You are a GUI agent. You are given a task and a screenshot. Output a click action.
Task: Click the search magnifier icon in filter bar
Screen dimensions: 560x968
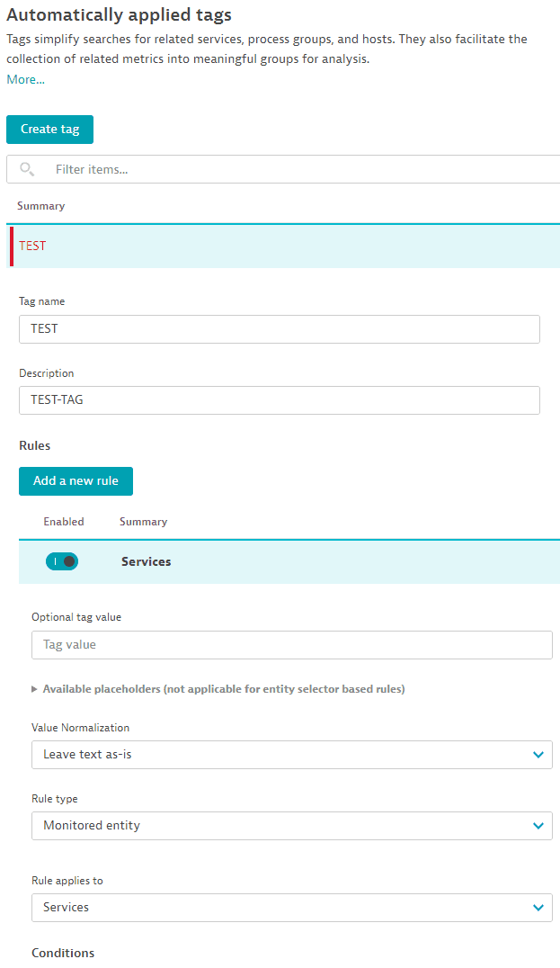27,168
